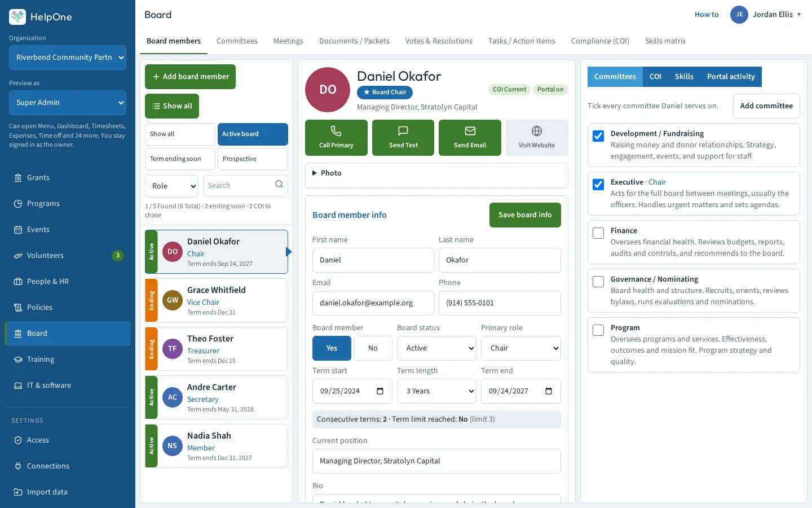
Task: Click the search magnifier icon
Action: pos(279,185)
